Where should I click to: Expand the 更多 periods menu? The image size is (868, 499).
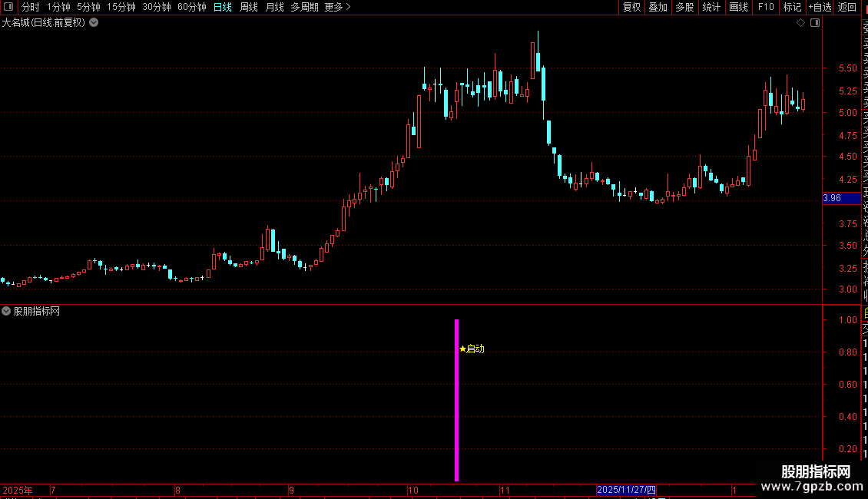[x=338, y=7]
